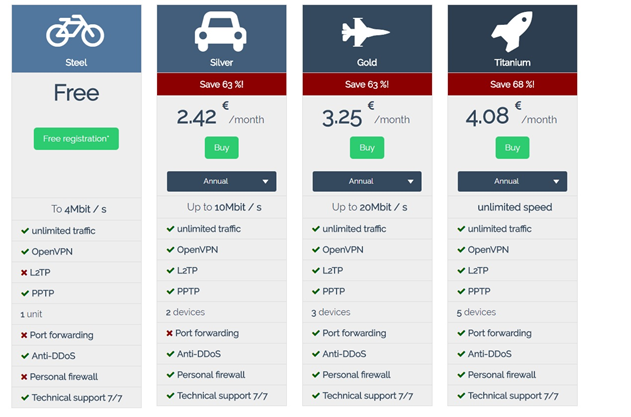This screenshot has width=631, height=417.
Task: Click green check beside Titanium Anti-DDoS
Action: point(461,354)
